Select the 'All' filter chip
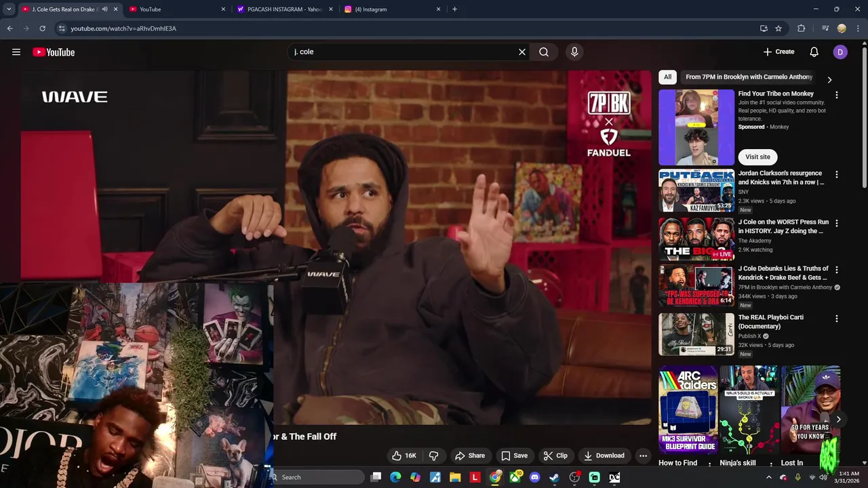Viewport: 868px width, 488px height. coord(667,77)
